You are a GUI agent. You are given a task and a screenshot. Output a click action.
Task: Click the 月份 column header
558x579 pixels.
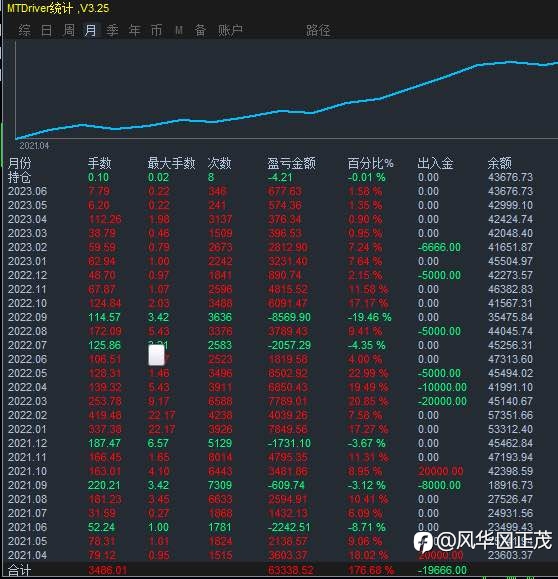[20, 163]
